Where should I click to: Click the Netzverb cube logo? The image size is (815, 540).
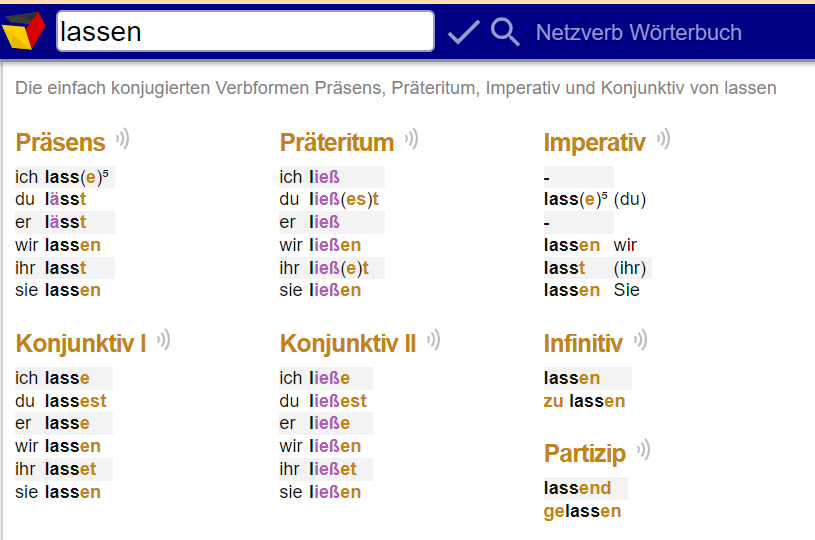23,31
